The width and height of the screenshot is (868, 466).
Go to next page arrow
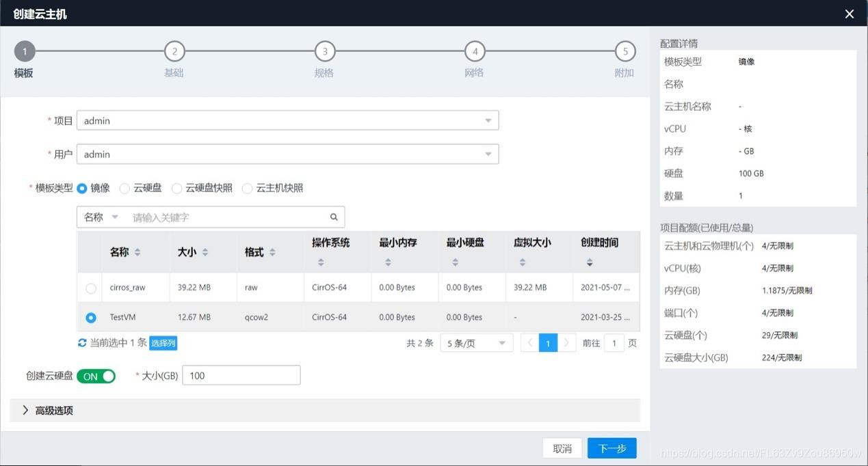coord(566,343)
